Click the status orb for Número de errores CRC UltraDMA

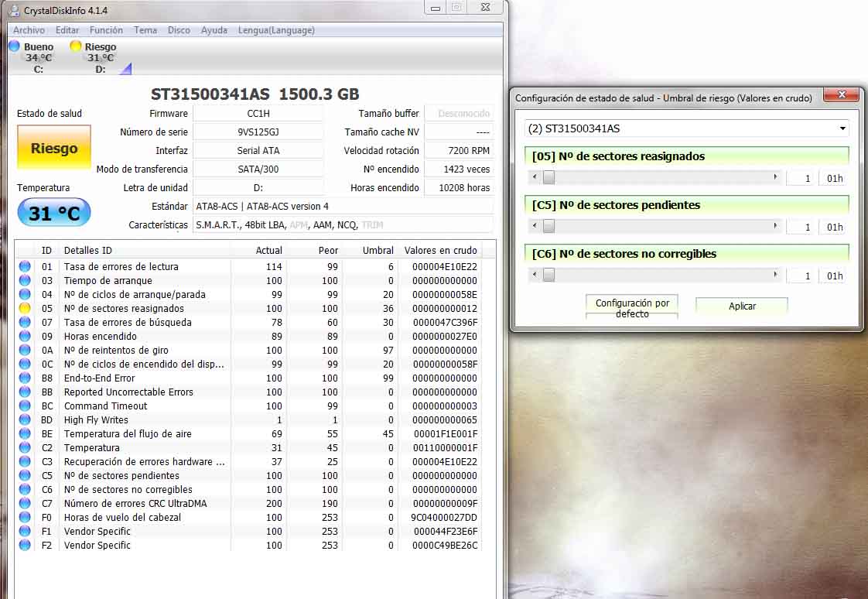(25, 503)
